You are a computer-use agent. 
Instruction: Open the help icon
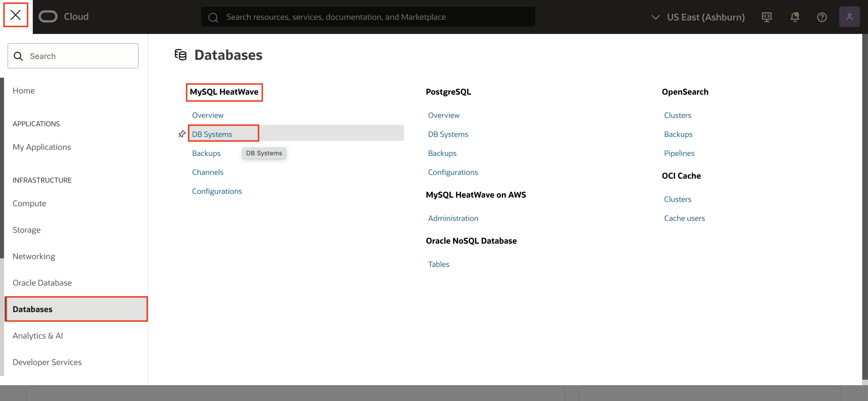coord(821,17)
